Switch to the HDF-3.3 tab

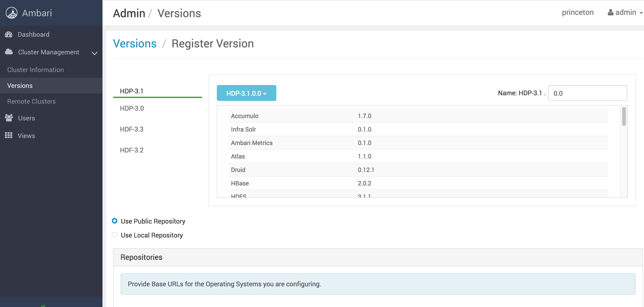pyautogui.click(x=132, y=129)
